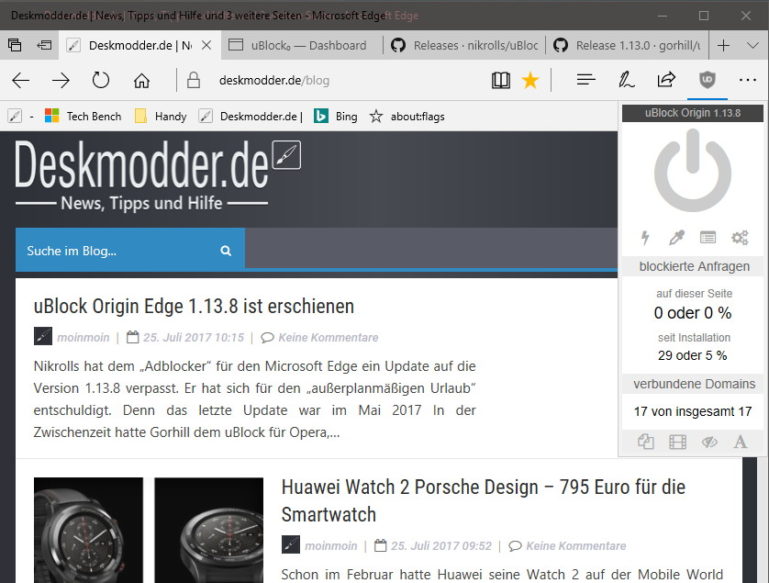Click the address bar lock icon
Screen dimensions: 769x583
(x=194, y=80)
